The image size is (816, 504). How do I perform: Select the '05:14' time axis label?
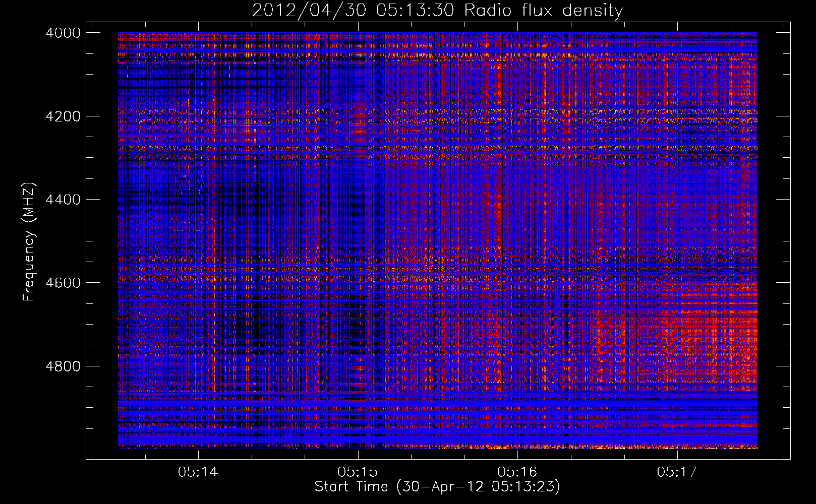click(x=198, y=472)
